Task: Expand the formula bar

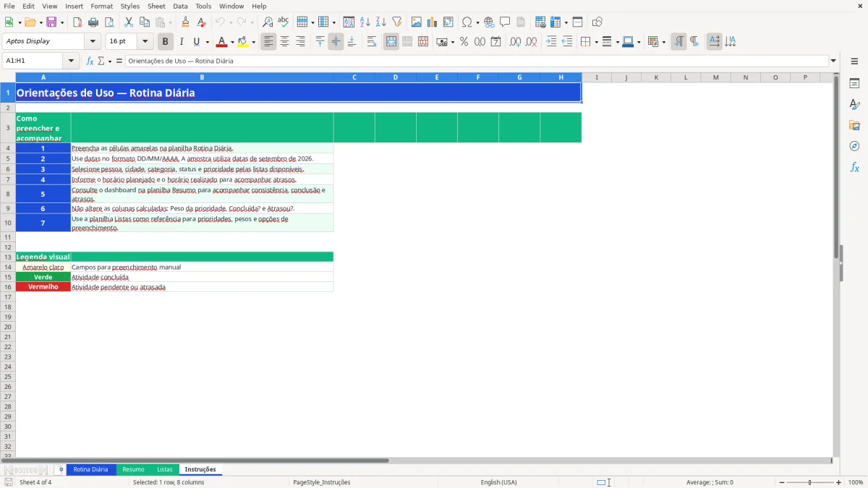Action: 833,61
